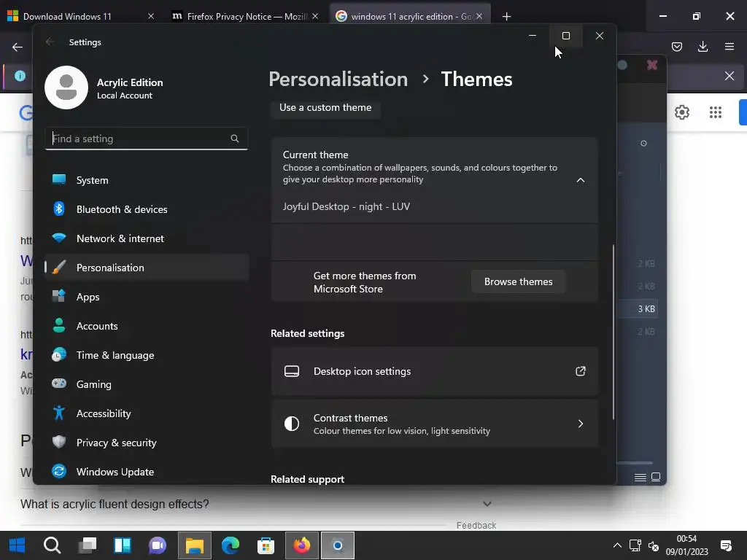Click the red X icon in background window
The width and height of the screenshot is (747, 560).
tap(652, 65)
